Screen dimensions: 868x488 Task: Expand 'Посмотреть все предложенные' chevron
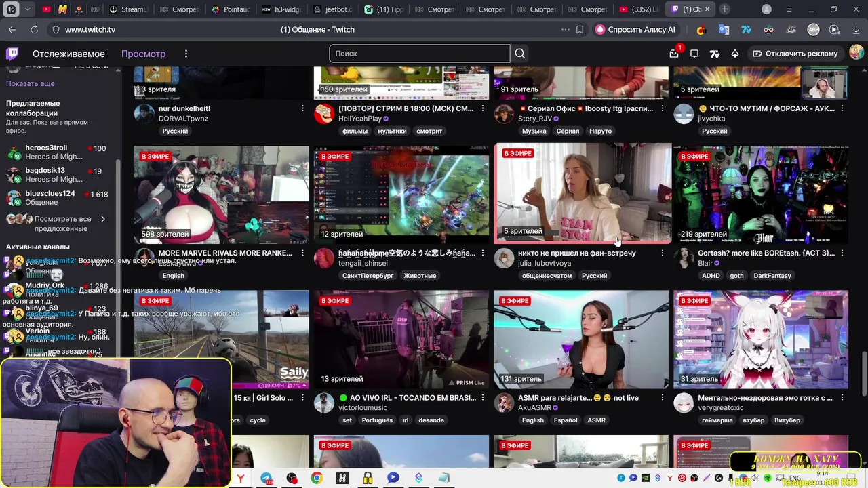coord(103,219)
